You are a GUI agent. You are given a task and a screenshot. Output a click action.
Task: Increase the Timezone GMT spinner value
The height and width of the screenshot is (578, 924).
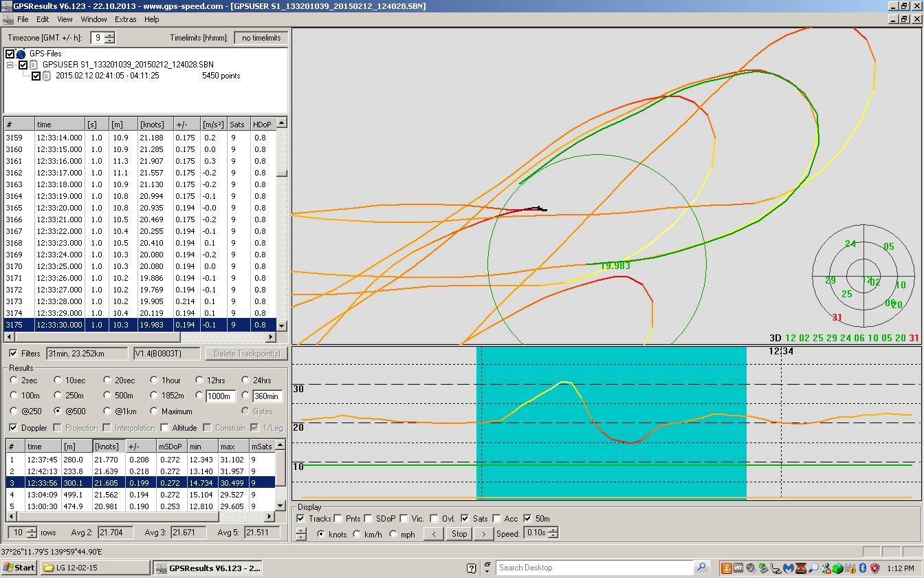tap(110, 35)
